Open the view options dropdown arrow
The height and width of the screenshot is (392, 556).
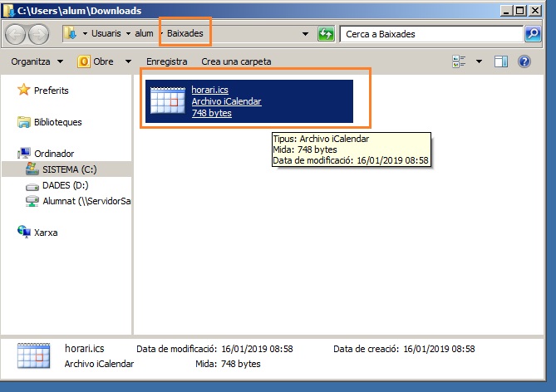click(479, 61)
